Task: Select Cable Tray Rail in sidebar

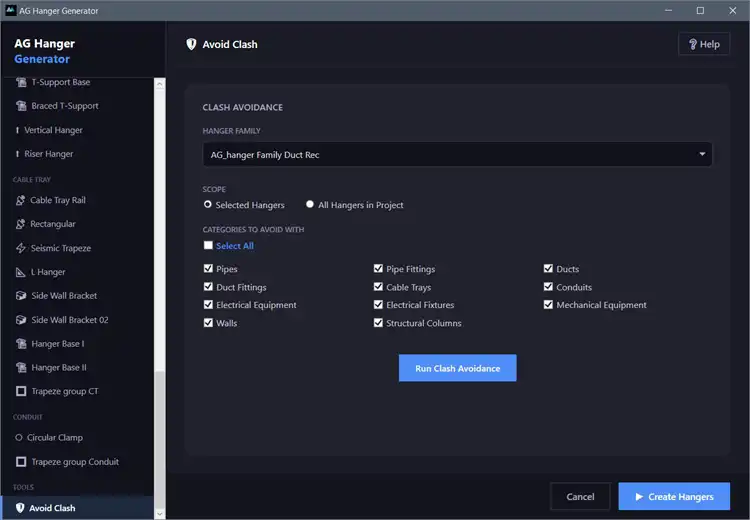Action: click(77, 200)
